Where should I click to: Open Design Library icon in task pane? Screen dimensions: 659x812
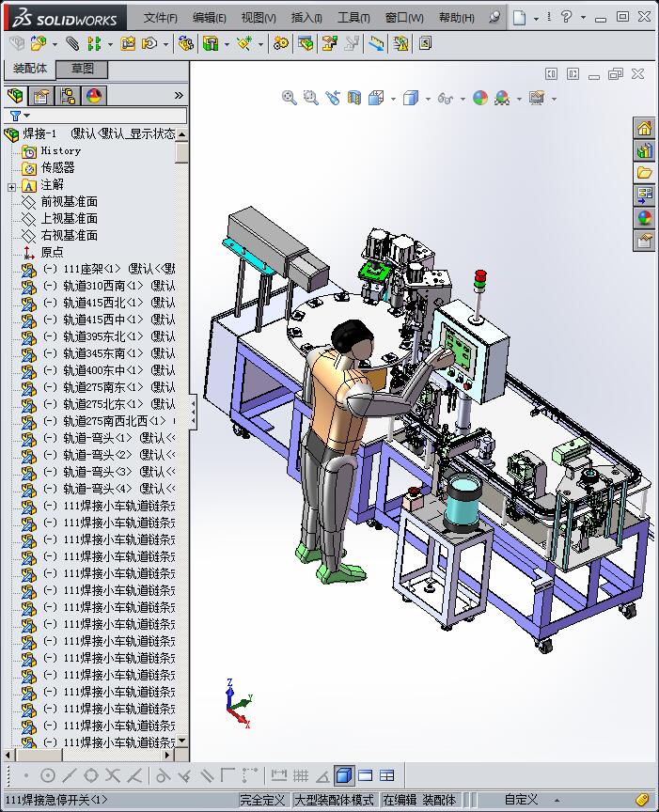645,150
